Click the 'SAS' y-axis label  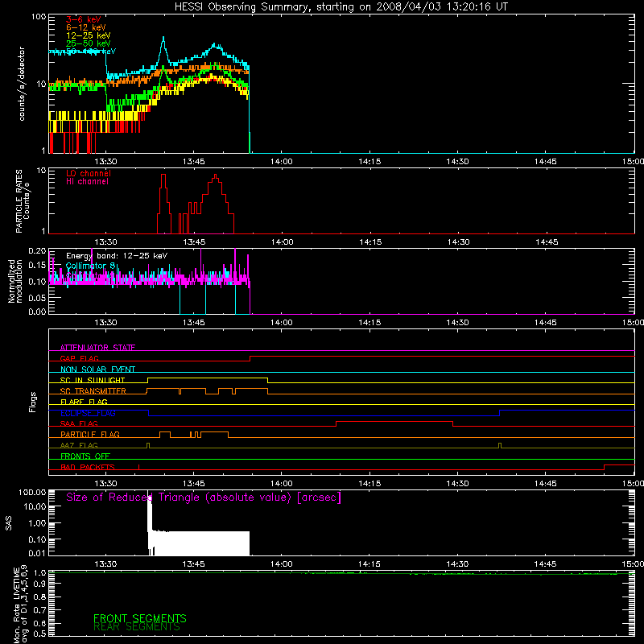9,523
